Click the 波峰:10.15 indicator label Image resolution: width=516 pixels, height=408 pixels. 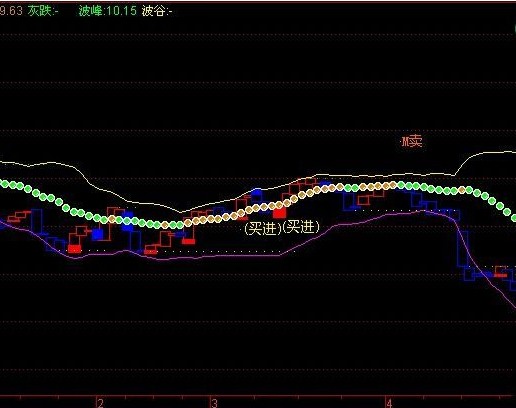(x=107, y=11)
